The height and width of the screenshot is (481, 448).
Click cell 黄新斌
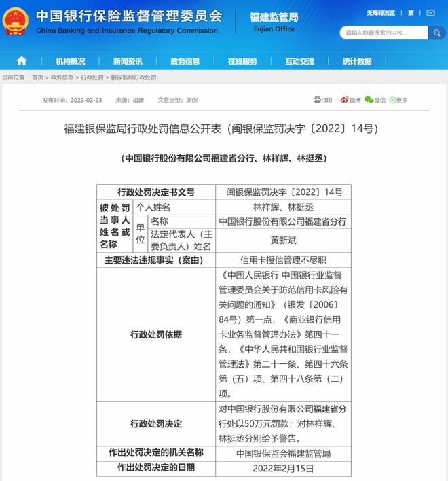pos(284,240)
